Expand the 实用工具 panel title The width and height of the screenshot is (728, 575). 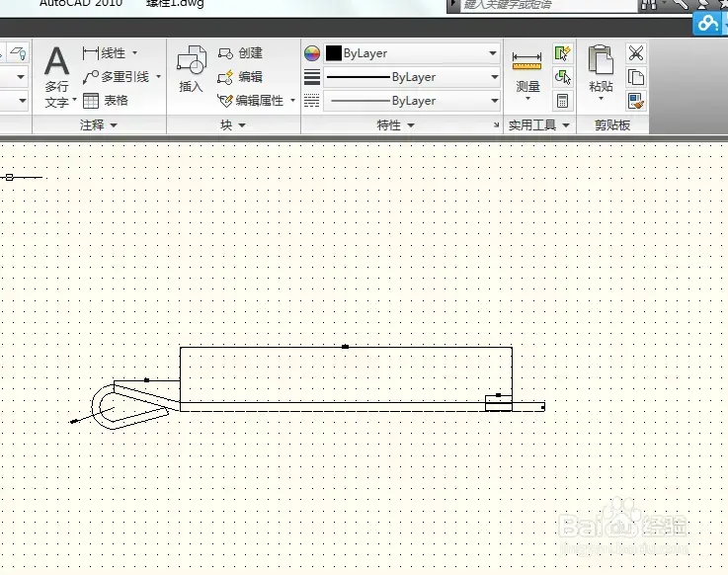538,124
